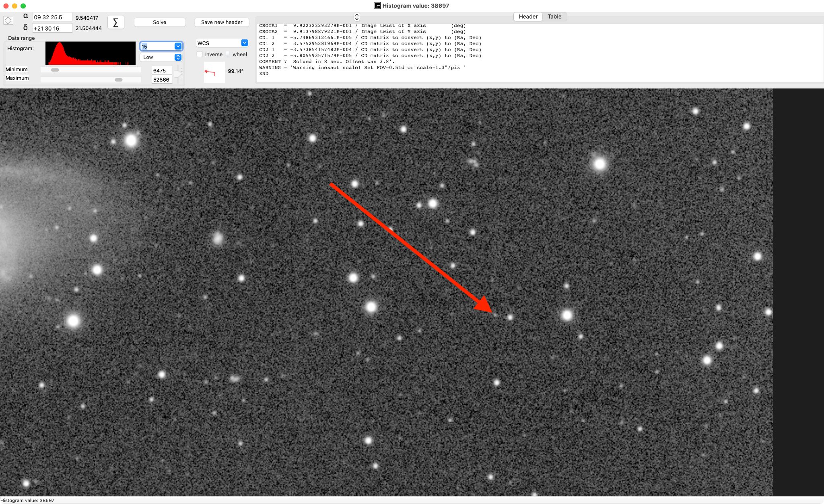This screenshot has width=824, height=504.
Task: Select the Header tab
Action: click(x=528, y=16)
